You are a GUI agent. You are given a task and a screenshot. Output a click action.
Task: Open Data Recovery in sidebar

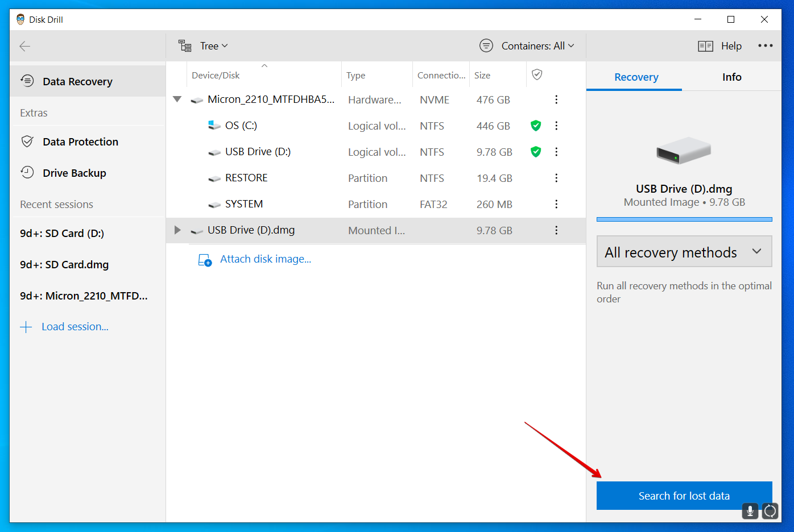point(87,81)
